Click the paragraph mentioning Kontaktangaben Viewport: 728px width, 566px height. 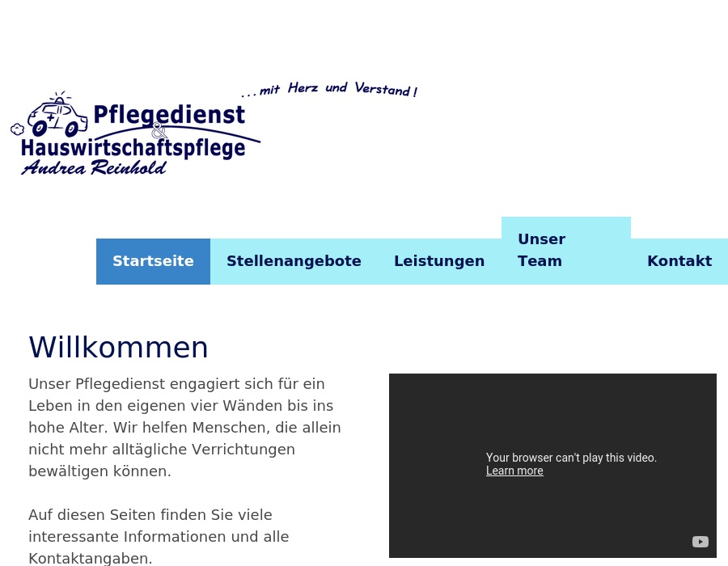pyautogui.click(x=159, y=536)
